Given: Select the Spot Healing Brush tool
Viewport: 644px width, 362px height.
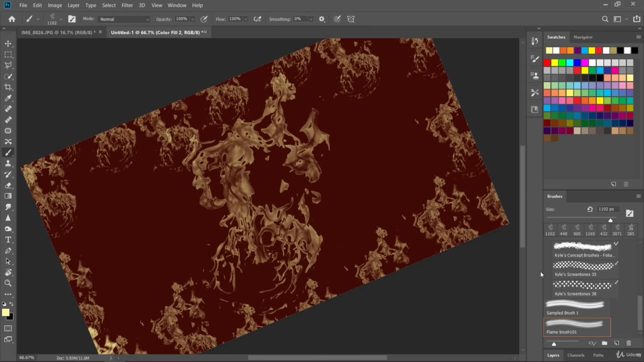Looking at the screenshot, I should (8, 109).
